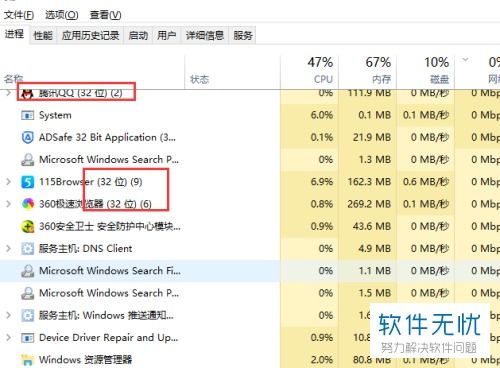Viewport: 500px width, 368px height.
Task: Click the 21.9 MB memory value for ADSafe
Action: (x=372, y=137)
